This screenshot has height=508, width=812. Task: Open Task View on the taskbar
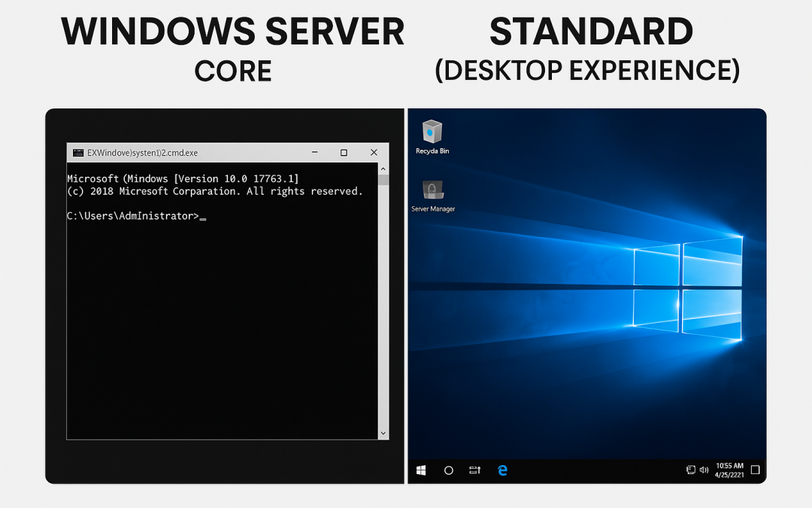[x=474, y=470]
